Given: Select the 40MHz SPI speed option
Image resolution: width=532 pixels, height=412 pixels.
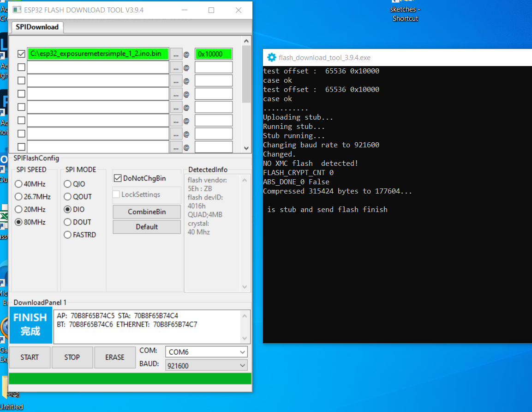Looking at the screenshot, I should click(18, 184).
